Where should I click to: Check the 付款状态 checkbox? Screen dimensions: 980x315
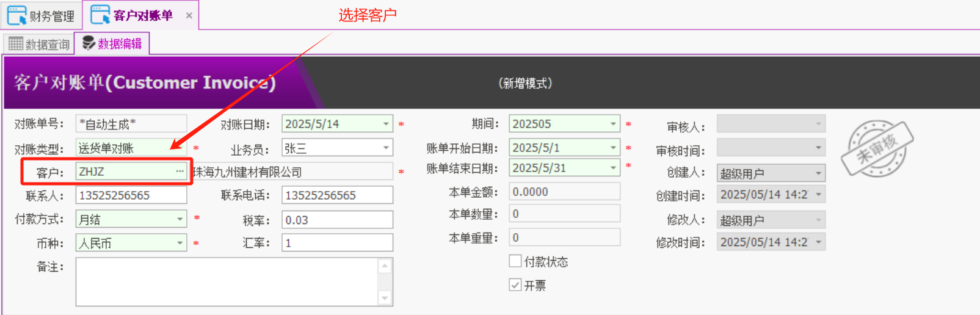tap(515, 261)
